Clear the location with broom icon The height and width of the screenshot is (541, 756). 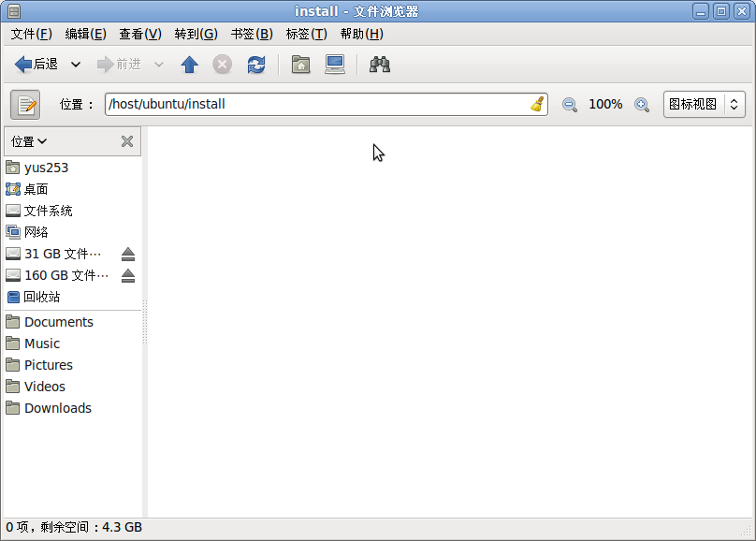click(x=537, y=104)
